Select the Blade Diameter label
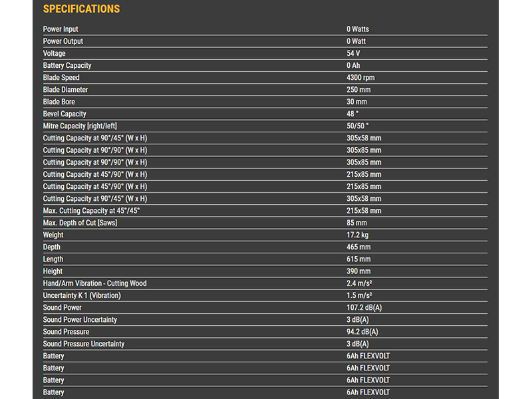Viewport: 532px width, 399px height. click(x=65, y=90)
